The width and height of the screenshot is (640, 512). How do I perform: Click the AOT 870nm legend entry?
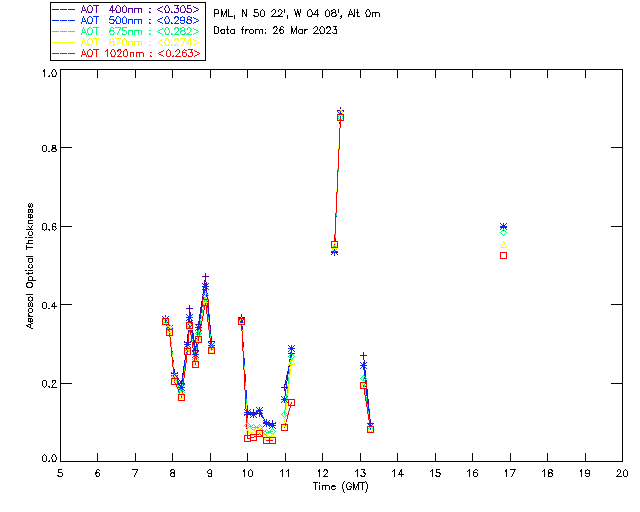click(127, 42)
